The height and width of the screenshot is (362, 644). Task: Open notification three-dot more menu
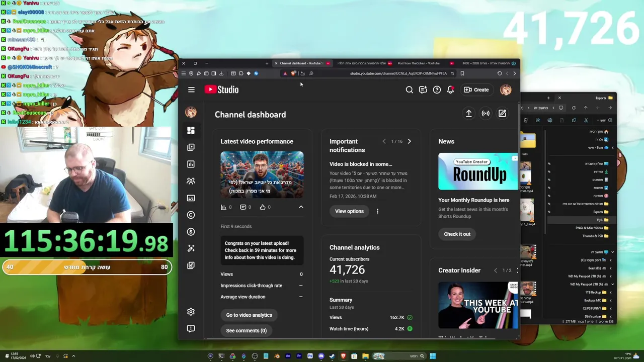pos(377,211)
